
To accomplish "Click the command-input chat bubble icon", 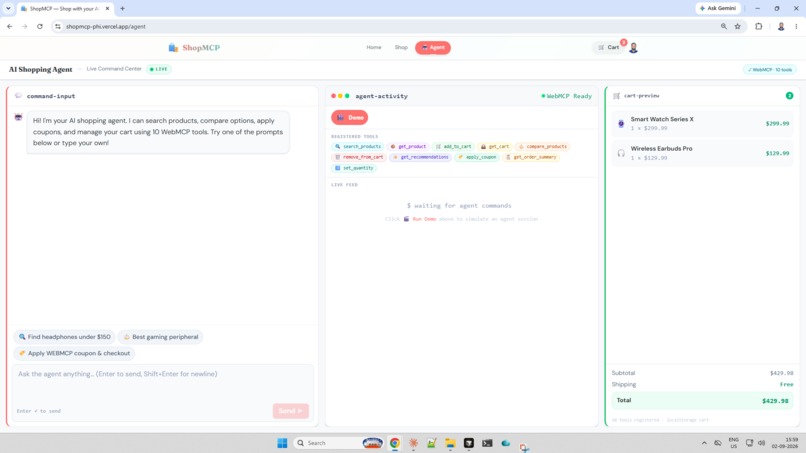I will (x=19, y=96).
